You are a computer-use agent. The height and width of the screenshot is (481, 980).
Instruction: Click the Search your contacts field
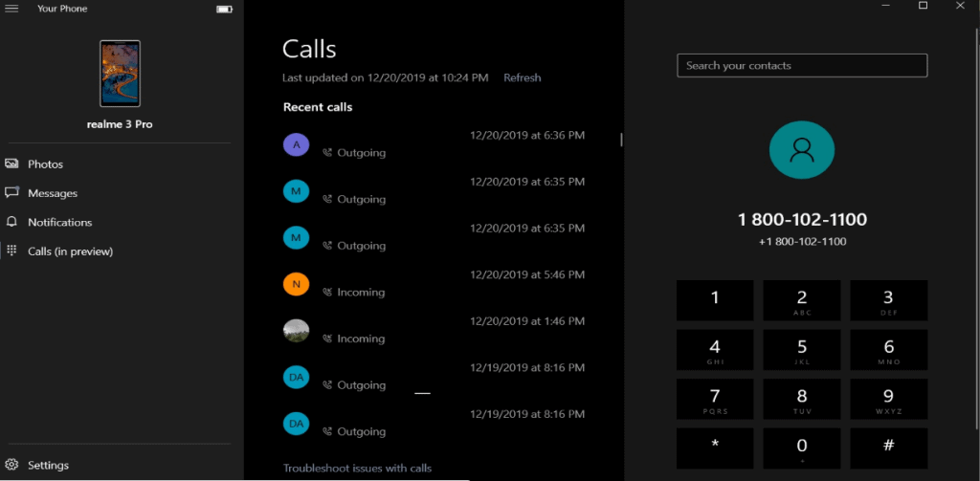click(802, 66)
